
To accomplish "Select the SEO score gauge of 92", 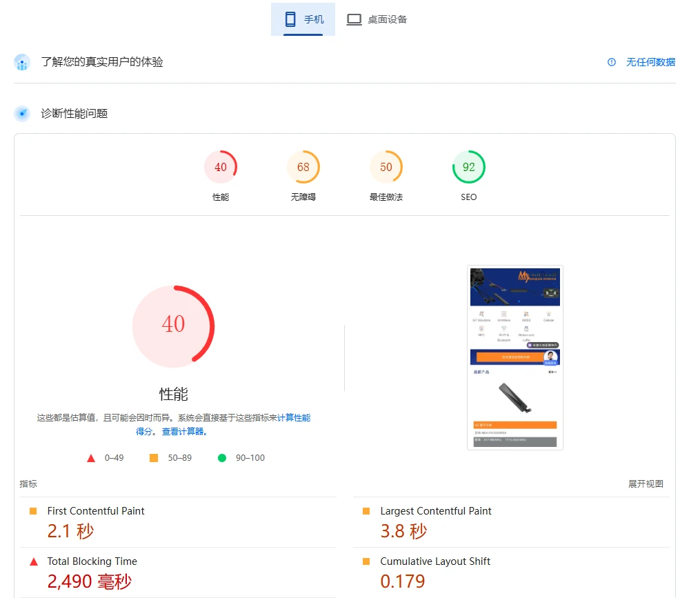I will (469, 167).
